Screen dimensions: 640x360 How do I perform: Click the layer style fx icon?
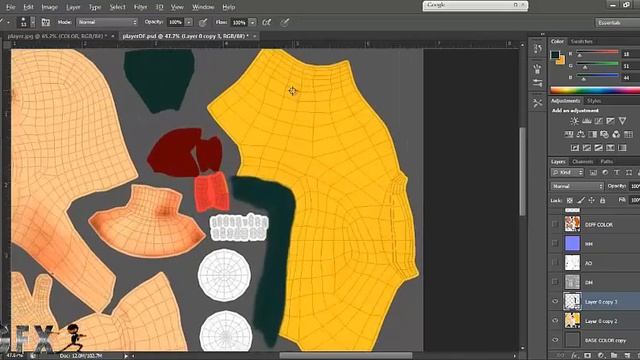[x=575, y=356]
